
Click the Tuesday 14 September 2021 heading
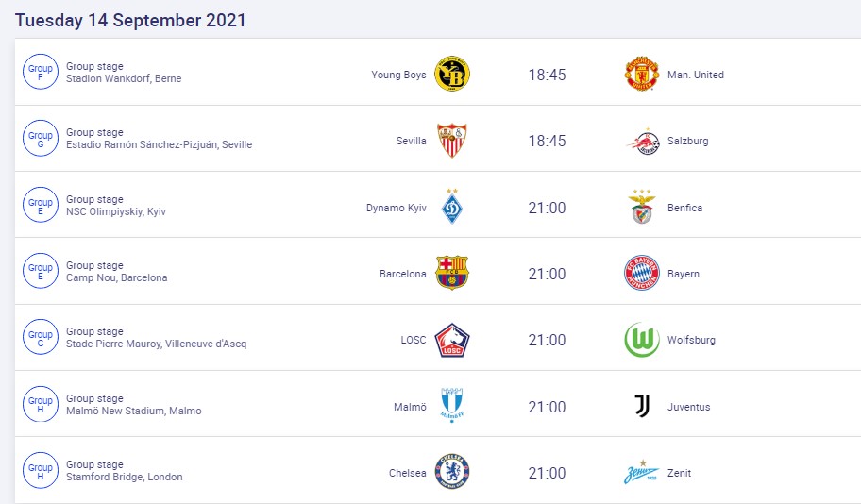coord(130,20)
